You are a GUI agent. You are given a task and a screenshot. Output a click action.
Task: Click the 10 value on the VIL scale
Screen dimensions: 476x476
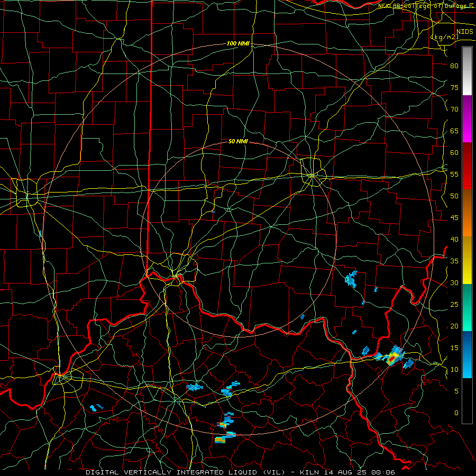point(454,370)
